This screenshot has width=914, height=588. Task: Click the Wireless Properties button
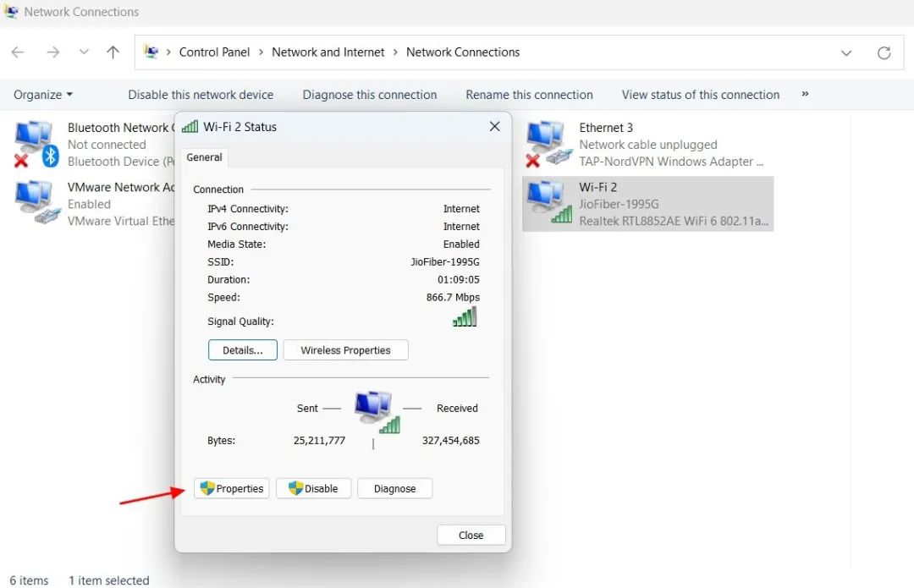(x=345, y=349)
